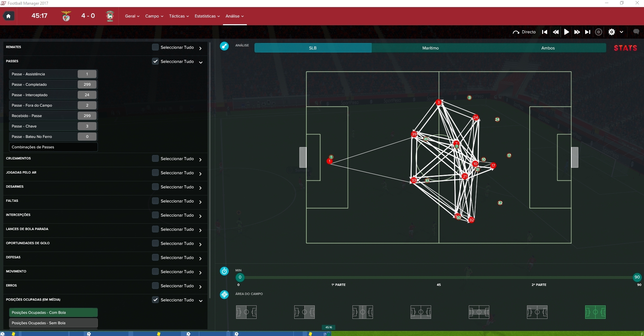Select third pitch area thumbnail
The height and width of the screenshot is (336, 644).
pyautogui.click(x=363, y=312)
